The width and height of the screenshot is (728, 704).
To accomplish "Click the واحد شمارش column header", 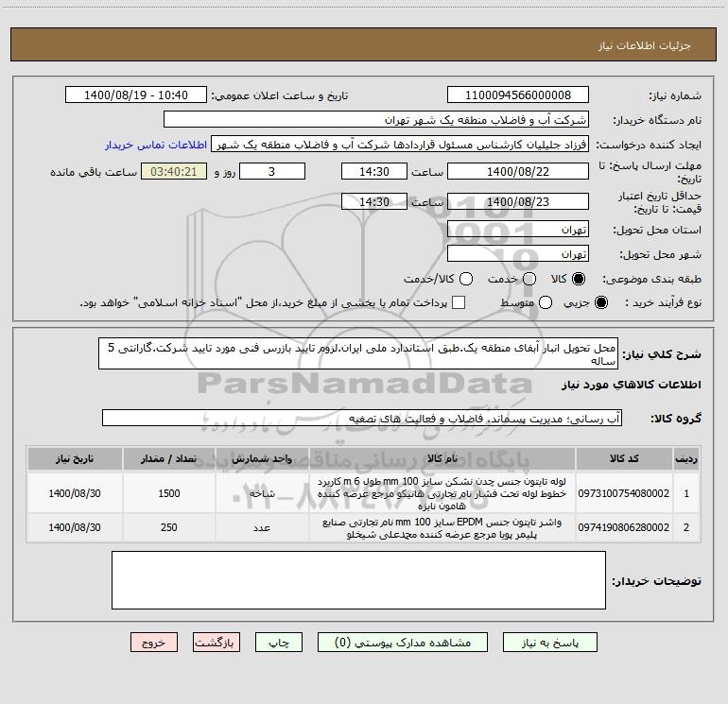I will (262, 459).
